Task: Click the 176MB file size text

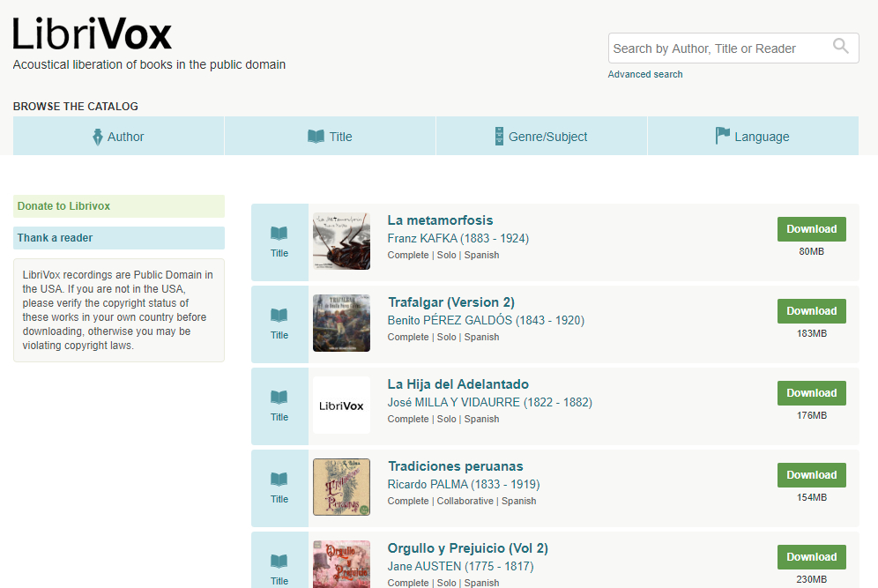Action: [x=811, y=415]
